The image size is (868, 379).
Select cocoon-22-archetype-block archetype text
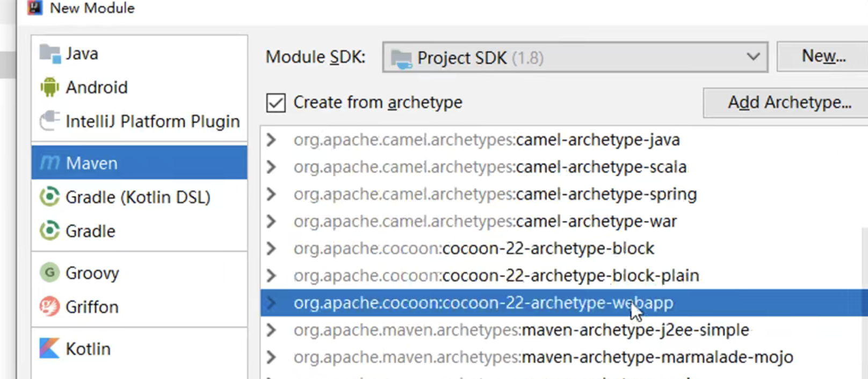pos(474,249)
